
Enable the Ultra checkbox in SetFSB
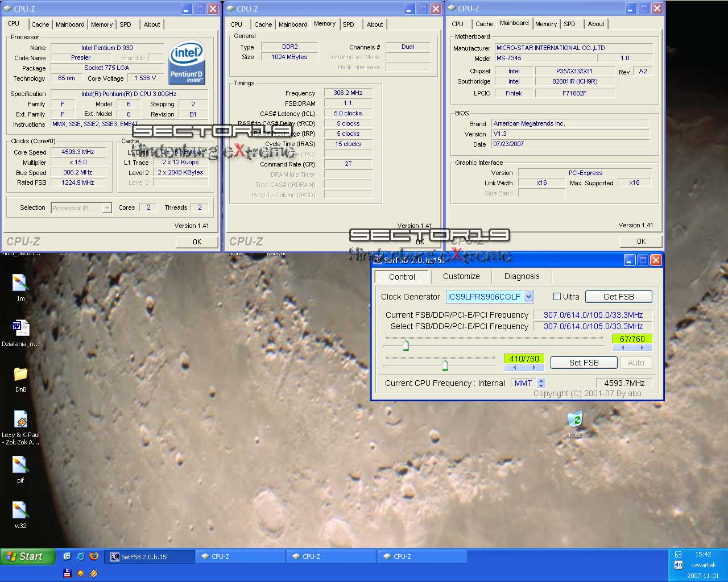[x=557, y=297]
